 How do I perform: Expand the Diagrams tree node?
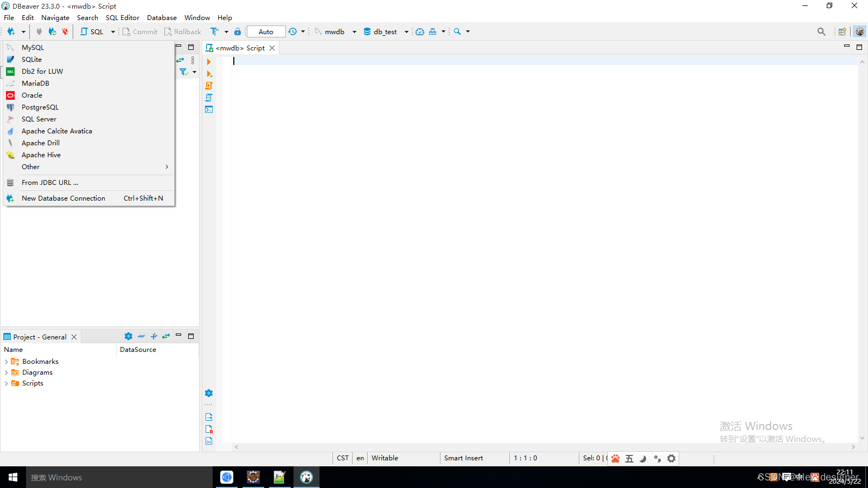tap(7, 373)
